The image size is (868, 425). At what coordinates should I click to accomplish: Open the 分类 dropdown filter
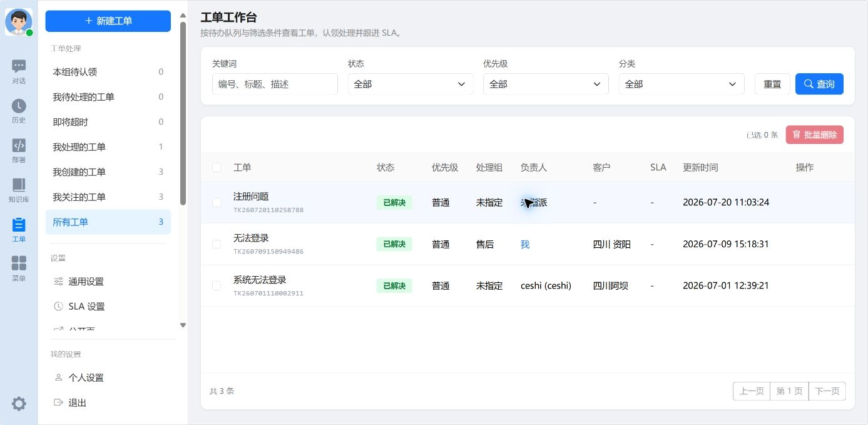(x=682, y=84)
